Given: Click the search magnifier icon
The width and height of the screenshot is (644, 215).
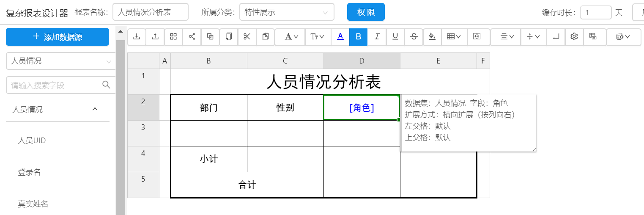Looking at the screenshot, I should click(107, 85).
